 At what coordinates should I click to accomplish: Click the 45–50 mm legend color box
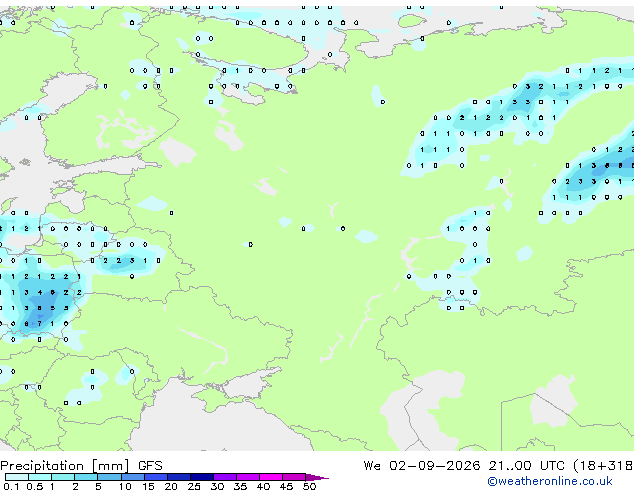click(294, 477)
